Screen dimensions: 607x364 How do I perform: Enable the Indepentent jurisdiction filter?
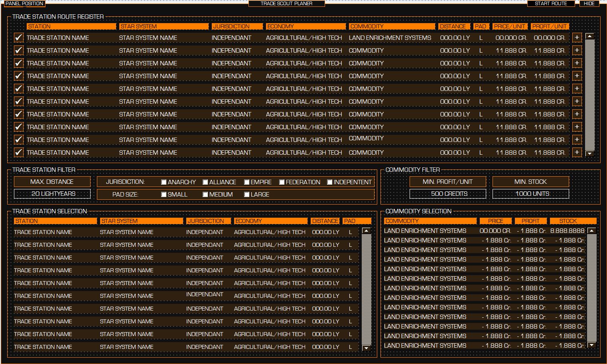(329, 182)
